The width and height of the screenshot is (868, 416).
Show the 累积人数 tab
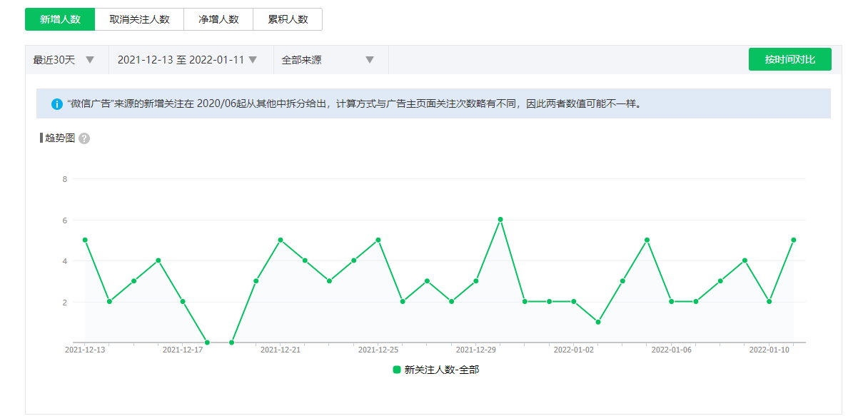(288, 19)
